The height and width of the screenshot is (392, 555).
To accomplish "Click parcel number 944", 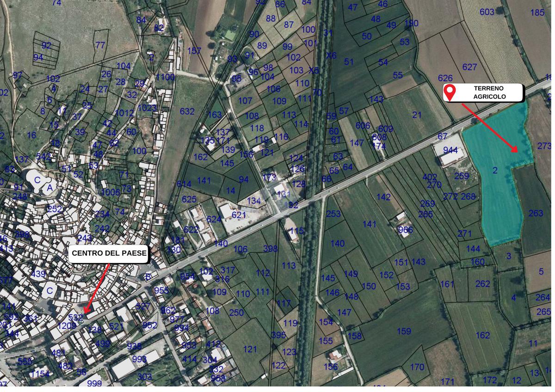I will click(450, 150).
